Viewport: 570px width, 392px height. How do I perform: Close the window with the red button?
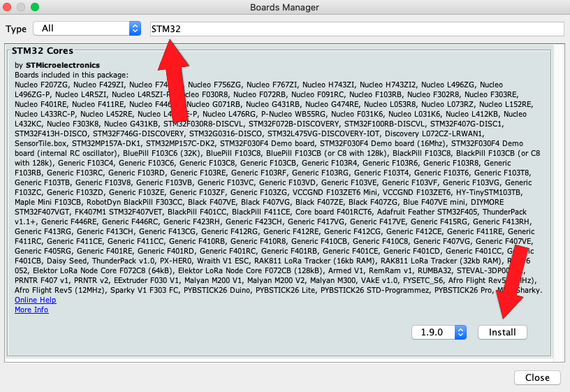click(8, 7)
